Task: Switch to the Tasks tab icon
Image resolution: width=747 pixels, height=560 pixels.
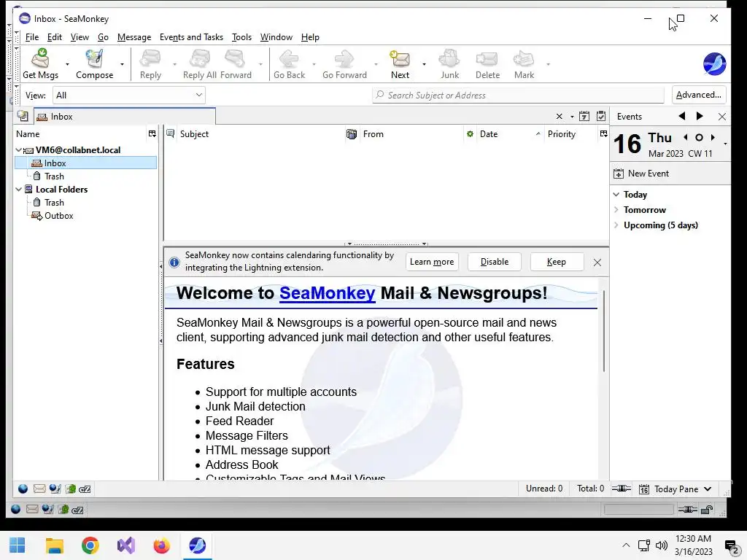Action: (601, 116)
